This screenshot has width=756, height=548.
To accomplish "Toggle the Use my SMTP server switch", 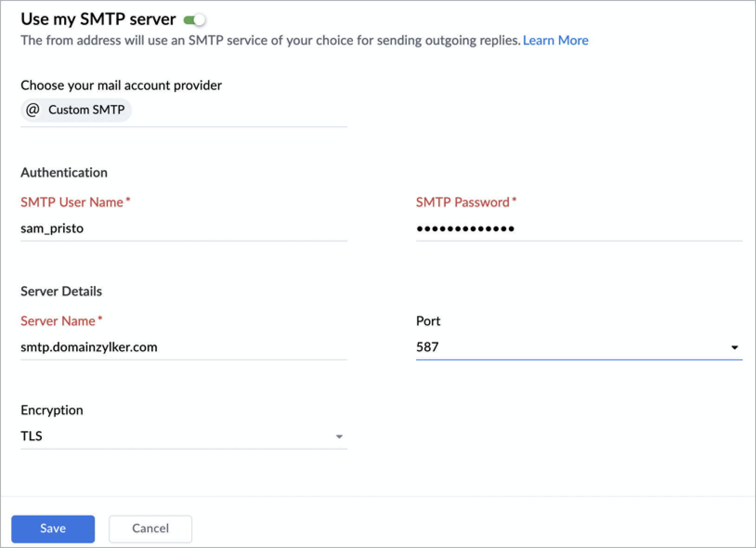I will (x=195, y=20).
